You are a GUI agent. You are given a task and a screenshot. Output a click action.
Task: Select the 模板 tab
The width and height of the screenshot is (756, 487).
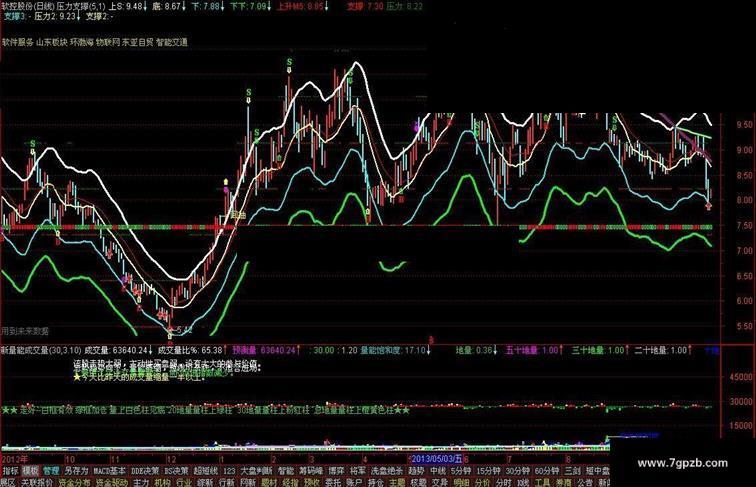tap(30, 471)
